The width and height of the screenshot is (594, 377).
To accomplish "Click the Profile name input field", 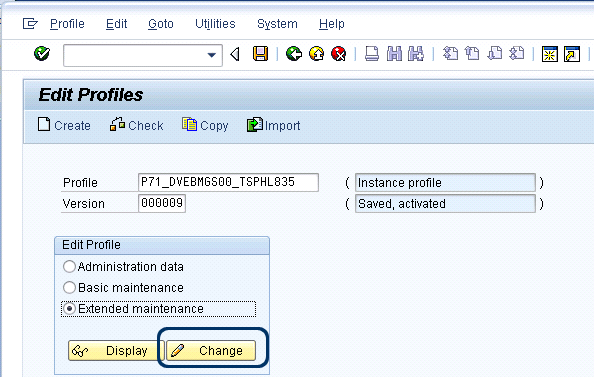I will click(x=228, y=182).
